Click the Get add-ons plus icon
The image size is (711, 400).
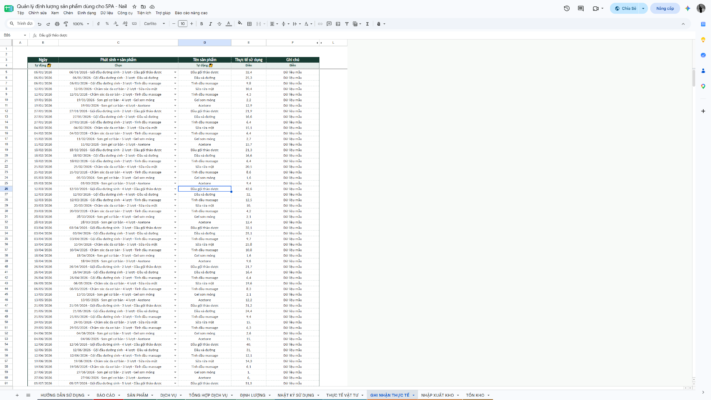coord(703,111)
